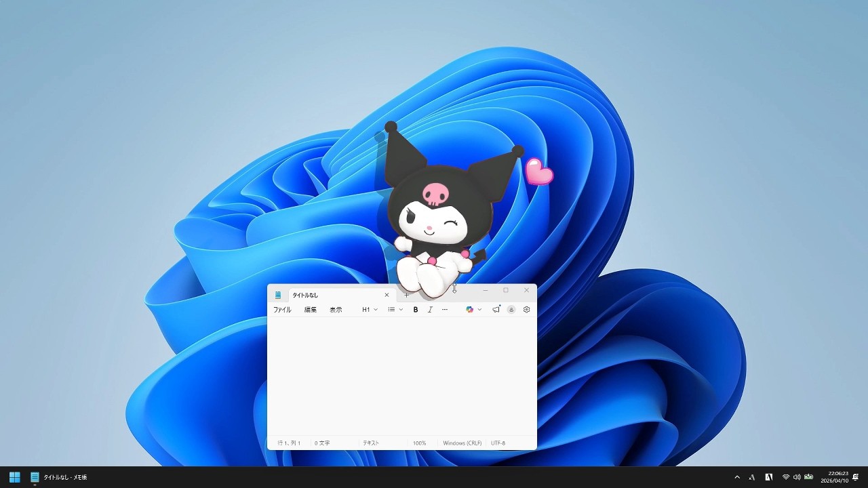The width and height of the screenshot is (868, 488).
Task: Open the ファイル menu
Action: (282, 310)
